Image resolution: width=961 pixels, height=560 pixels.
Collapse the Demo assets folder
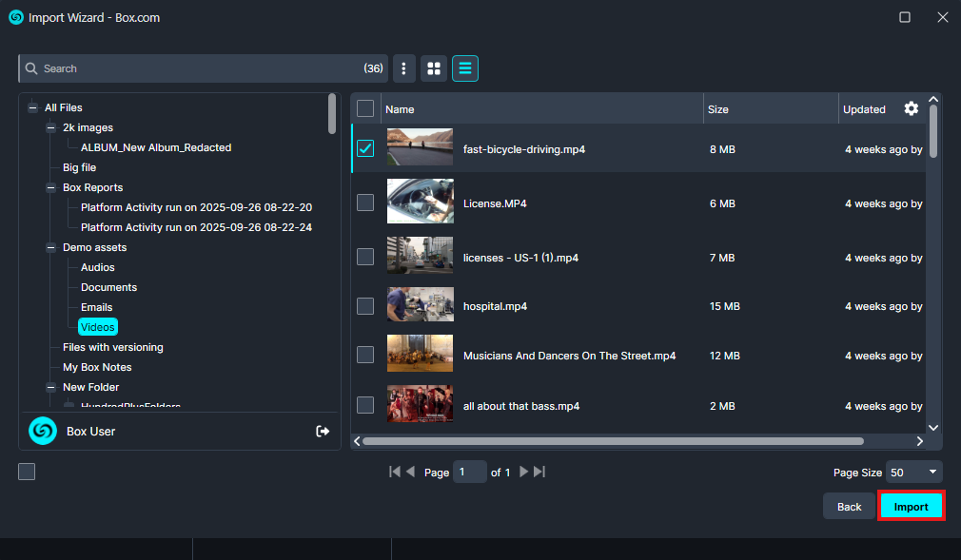tap(51, 247)
